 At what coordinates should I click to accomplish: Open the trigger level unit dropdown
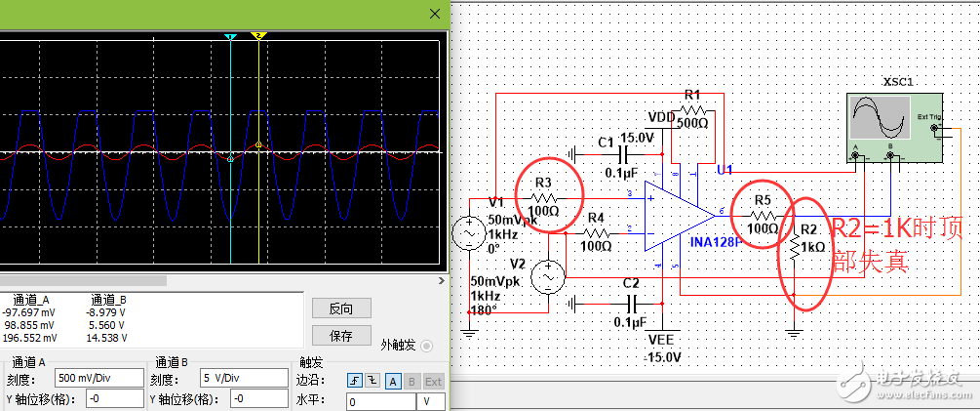point(432,401)
